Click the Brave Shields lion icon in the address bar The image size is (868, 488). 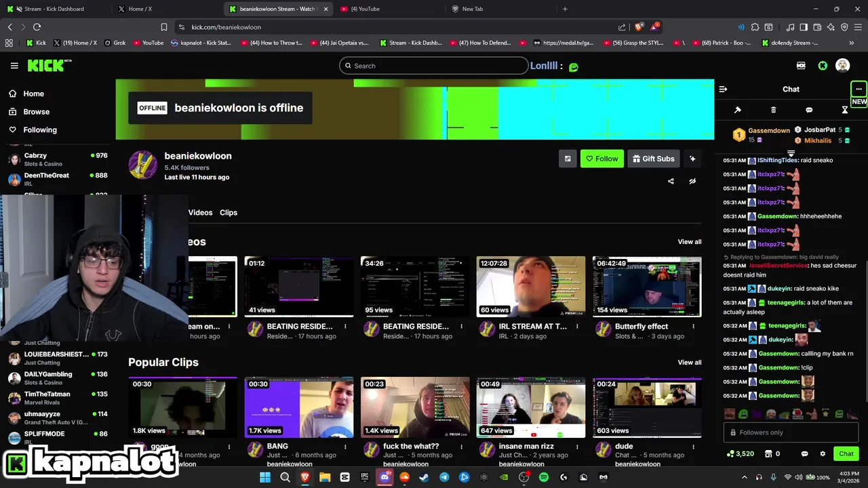coord(638,27)
